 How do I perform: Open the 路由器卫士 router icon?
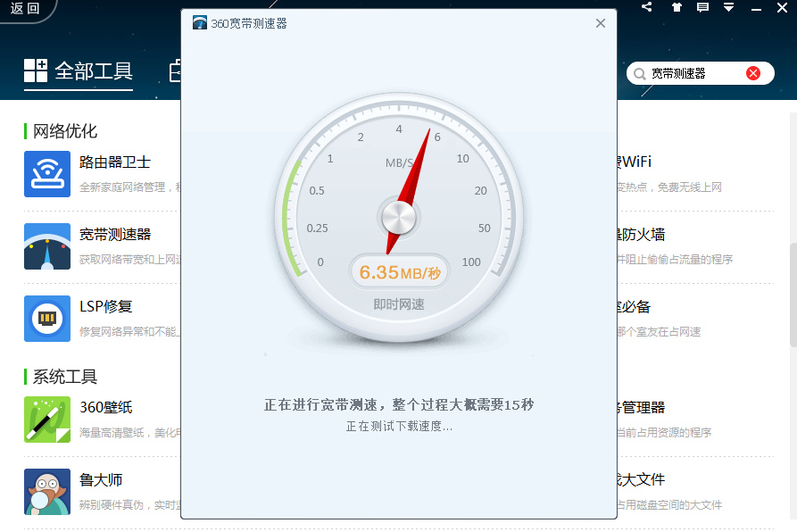(47, 174)
